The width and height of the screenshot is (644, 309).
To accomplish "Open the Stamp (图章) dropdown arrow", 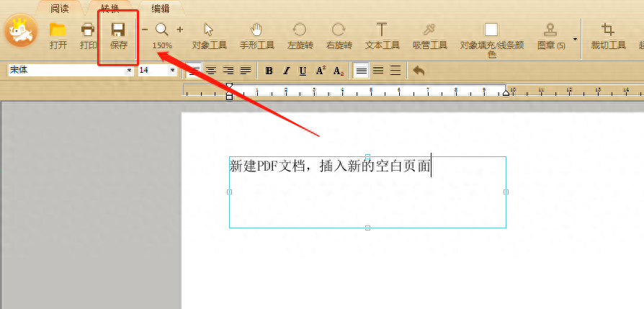I will 575,40.
